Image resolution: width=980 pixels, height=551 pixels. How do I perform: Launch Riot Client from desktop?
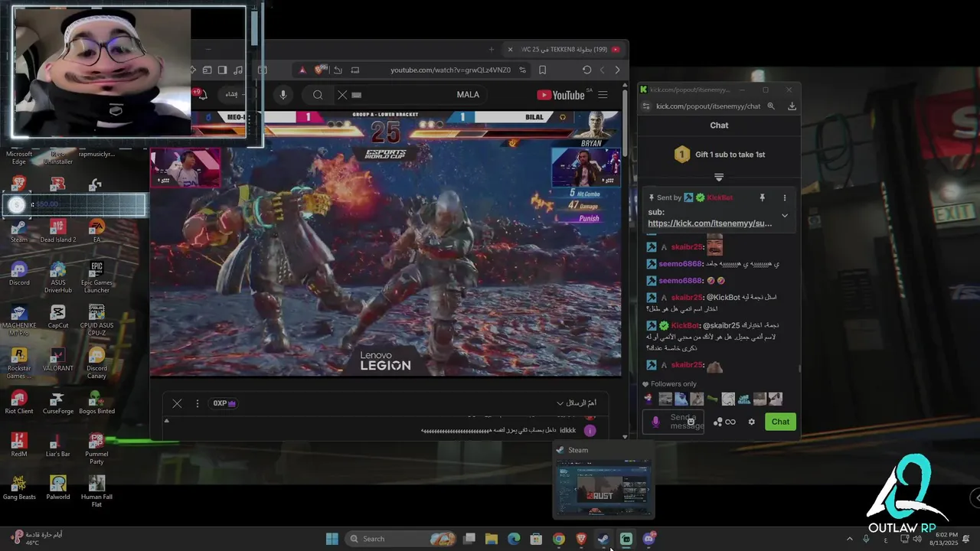click(19, 401)
